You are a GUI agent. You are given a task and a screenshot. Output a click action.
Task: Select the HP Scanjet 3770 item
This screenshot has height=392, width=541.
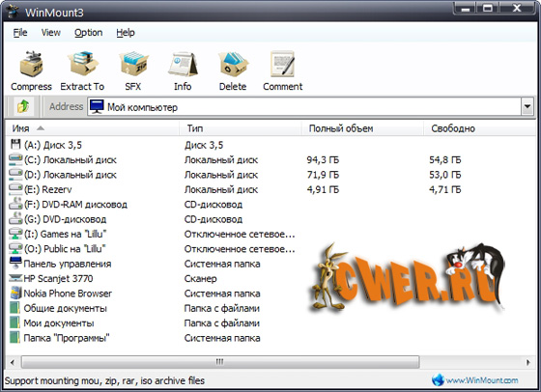58,279
